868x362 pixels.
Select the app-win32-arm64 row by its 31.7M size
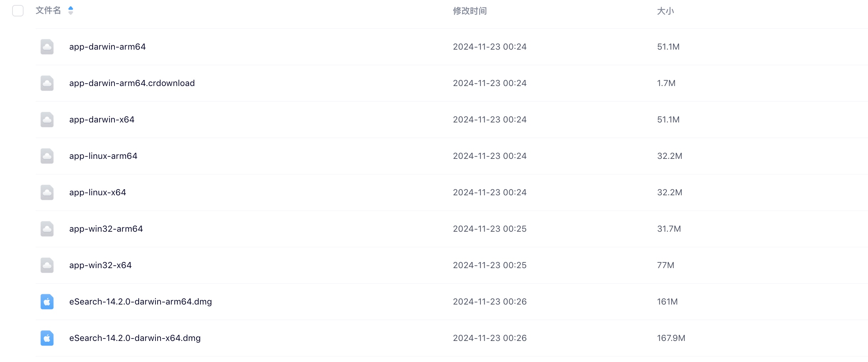(x=669, y=229)
